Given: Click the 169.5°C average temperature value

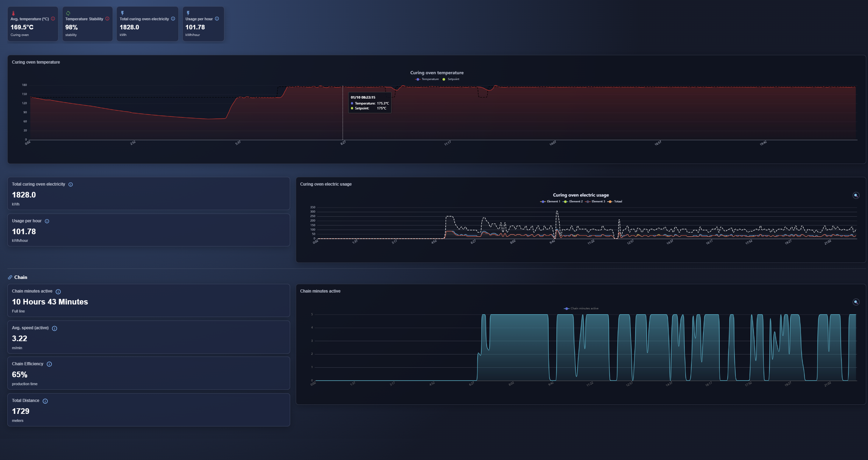Looking at the screenshot, I should 22,27.
